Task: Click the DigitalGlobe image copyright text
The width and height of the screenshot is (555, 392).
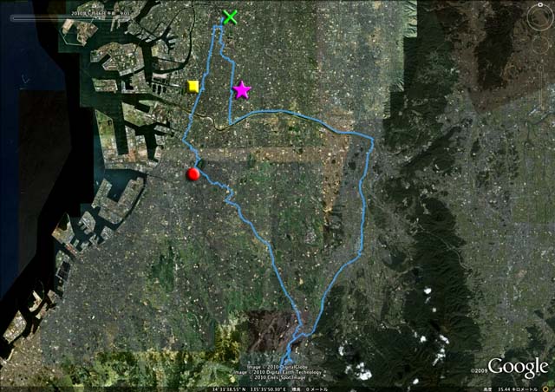Action: click(277, 367)
